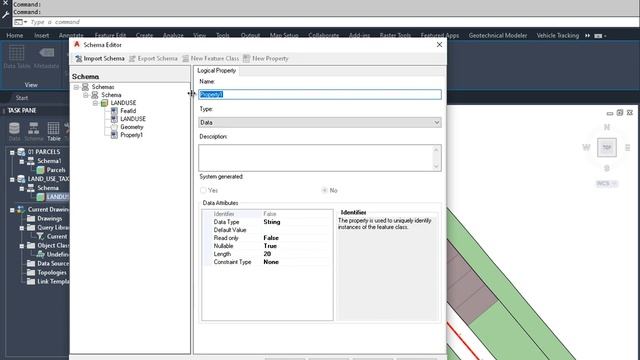Click New Property toolbar button
This screenshot has width=640, height=360.
tap(266, 58)
